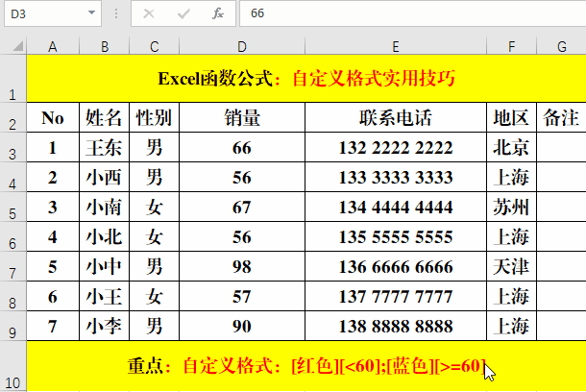
Task: Select column F header
Action: click(x=512, y=46)
